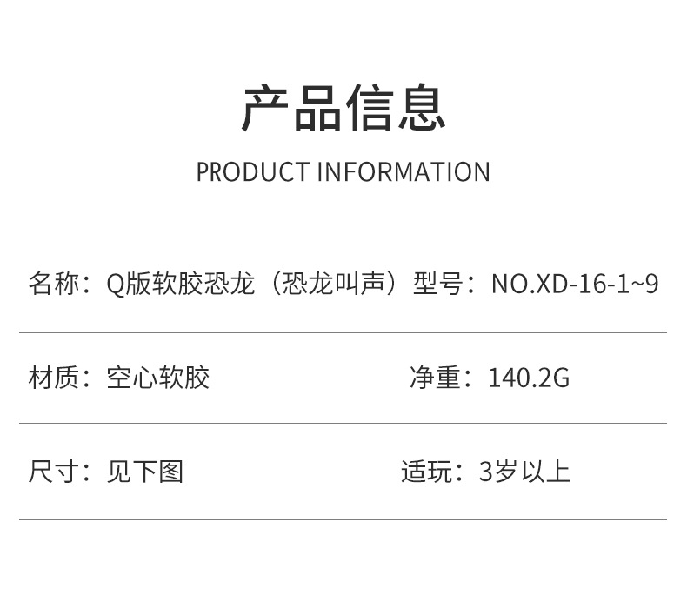Select the word INFORMATION in the subtitle
687x616 pixels.
(x=404, y=171)
